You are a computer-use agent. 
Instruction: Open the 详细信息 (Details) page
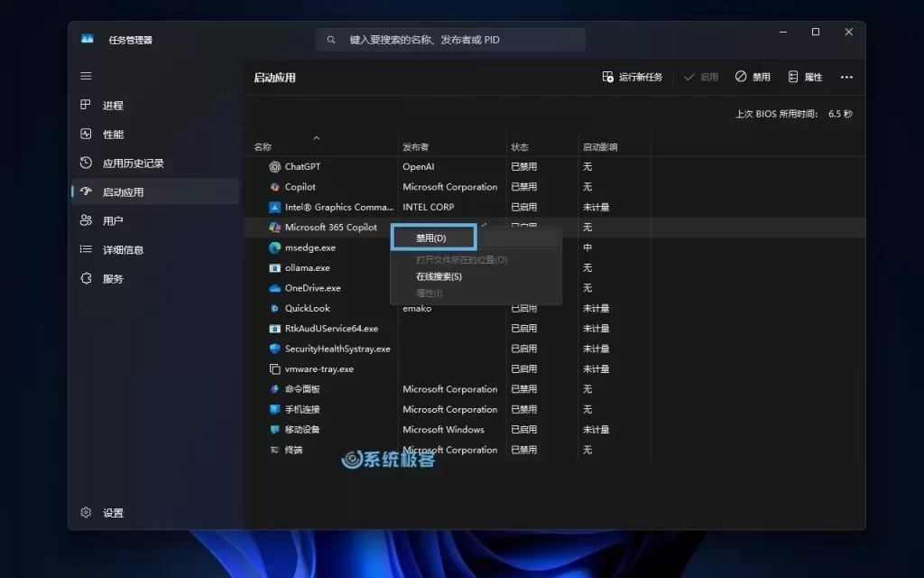point(123,249)
